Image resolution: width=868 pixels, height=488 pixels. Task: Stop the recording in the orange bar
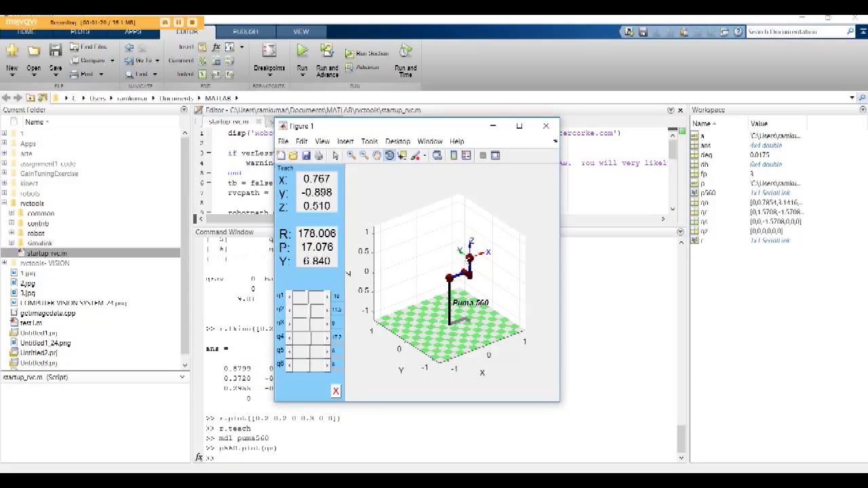click(192, 22)
